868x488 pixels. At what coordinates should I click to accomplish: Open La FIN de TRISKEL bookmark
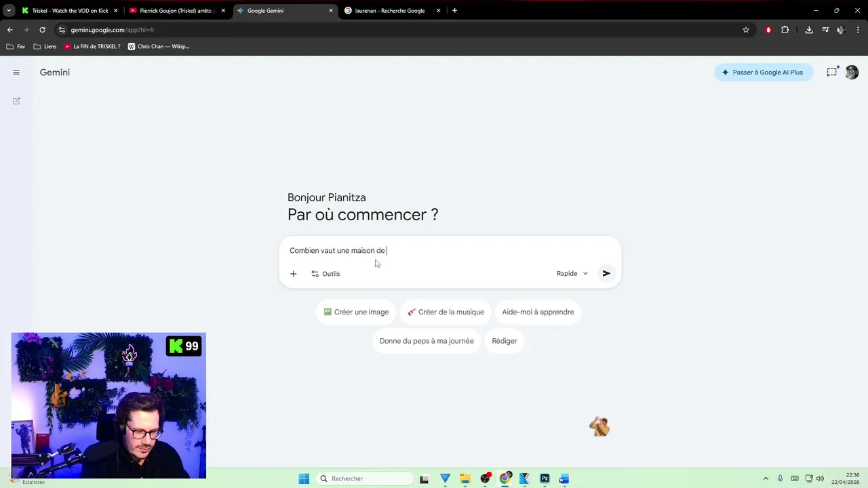pos(92,47)
